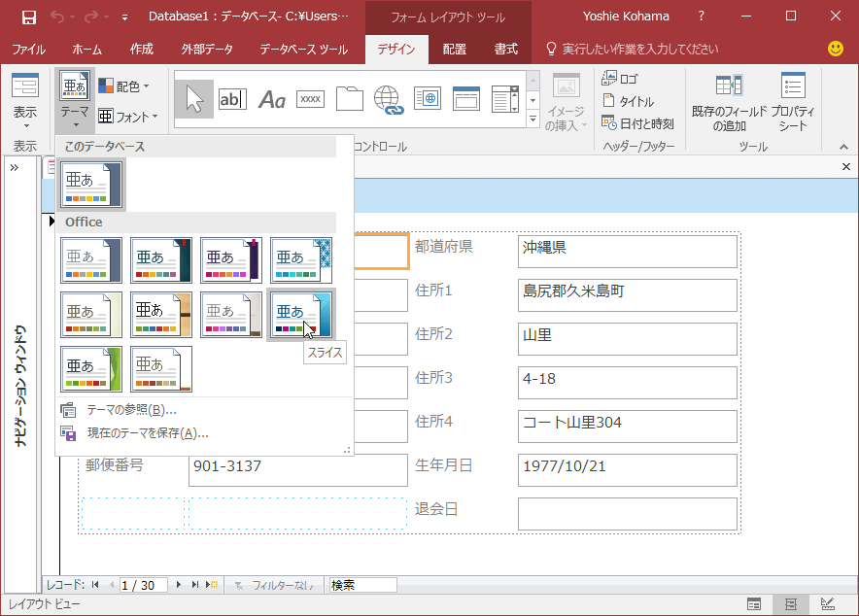Click the 郵便番号 field with 901-3137
Viewport: 859px width, 616px height.
pyautogui.click(x=298, y=470)
